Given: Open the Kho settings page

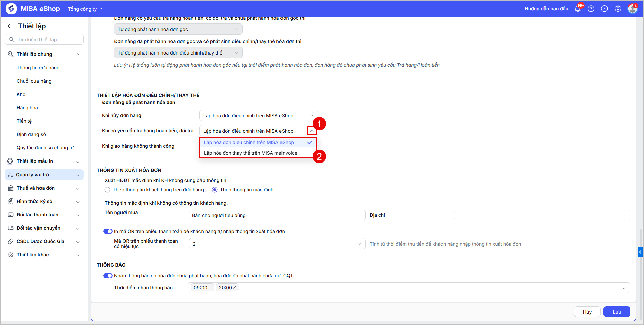Looking at the screenshot, I should (x=21, y=94).
